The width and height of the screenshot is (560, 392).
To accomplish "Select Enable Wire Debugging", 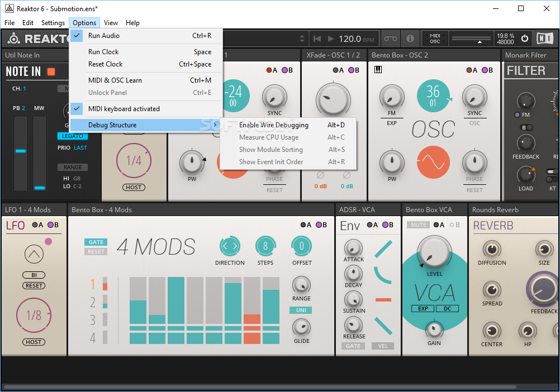I will click(288, 125).
